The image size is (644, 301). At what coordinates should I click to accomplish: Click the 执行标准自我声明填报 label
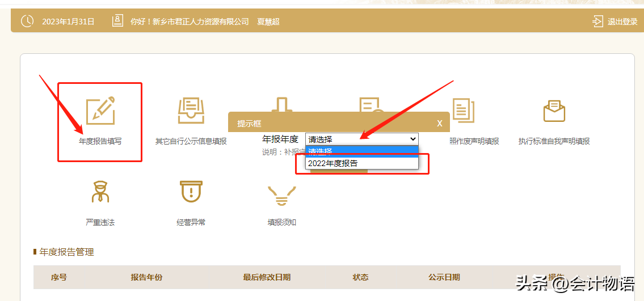pyautogui.click(x=554, y=142)
